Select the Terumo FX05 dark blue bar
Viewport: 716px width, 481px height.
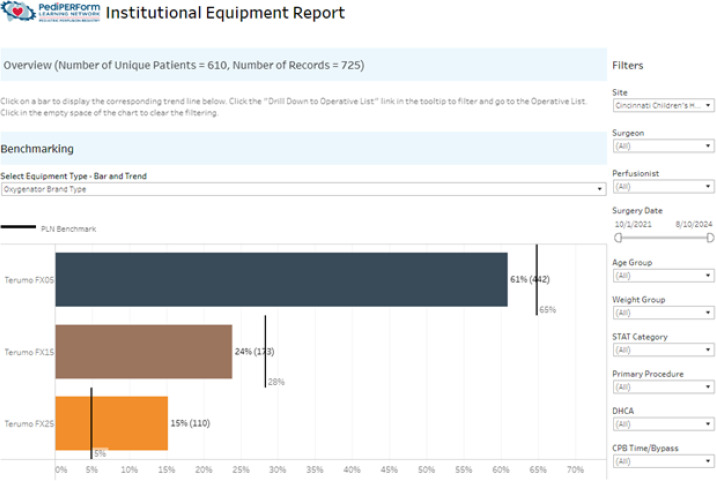281,280
